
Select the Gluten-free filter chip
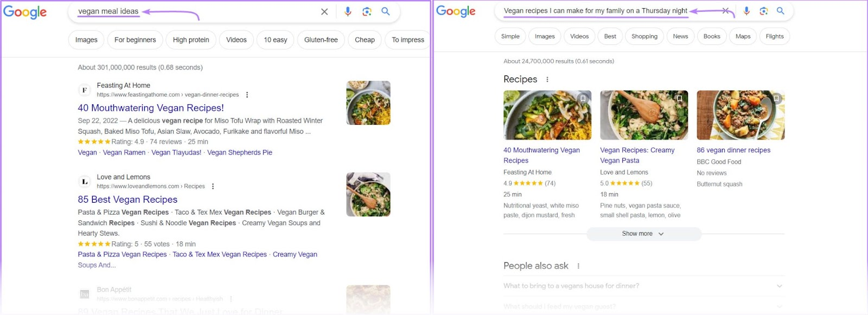[x=321, y=40]
